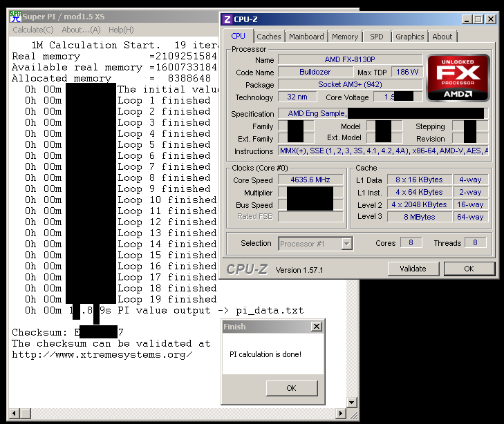Open the Memory tab in CPU-Z
504x424 pixels.
pyautogui.click(x=344, y=37)
